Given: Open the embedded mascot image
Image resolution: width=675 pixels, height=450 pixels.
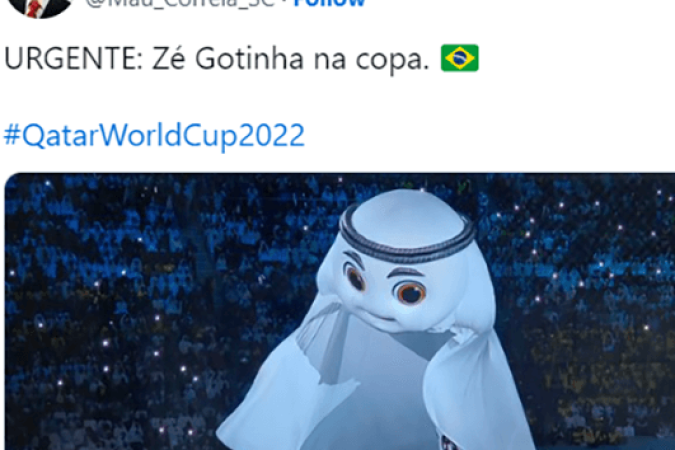Looking at the screenshot, I should click(x=340, y=311).
